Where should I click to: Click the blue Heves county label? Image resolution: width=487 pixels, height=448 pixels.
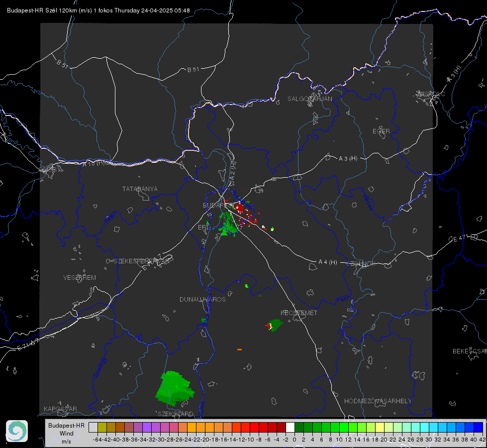[x=368, y=202]
